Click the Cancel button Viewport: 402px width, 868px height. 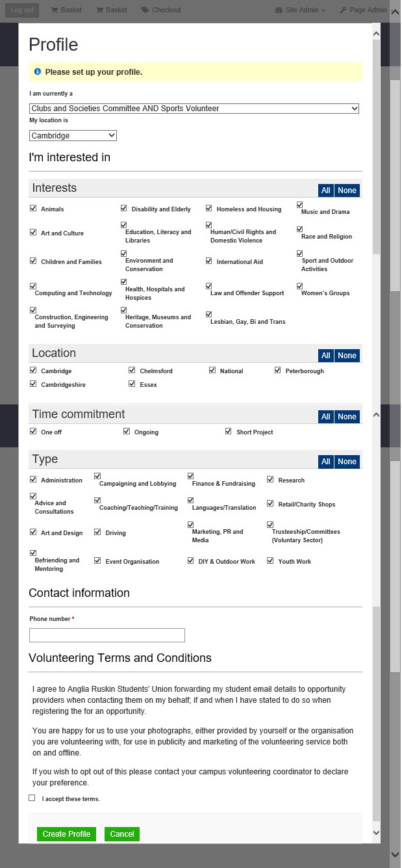(122, 834)
